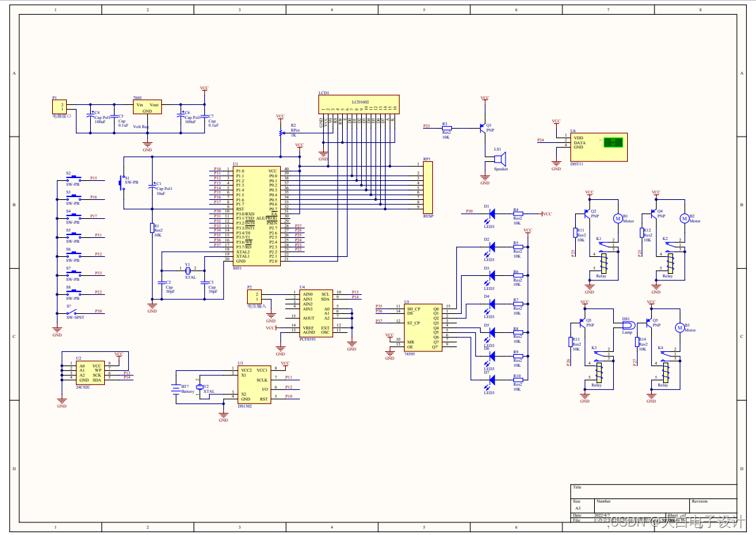The width and height of the screenshot is (756, 535).
Task: Click the 8051 microcontroller U1 body
Action: pyautogui.click(x=256, y=216)
